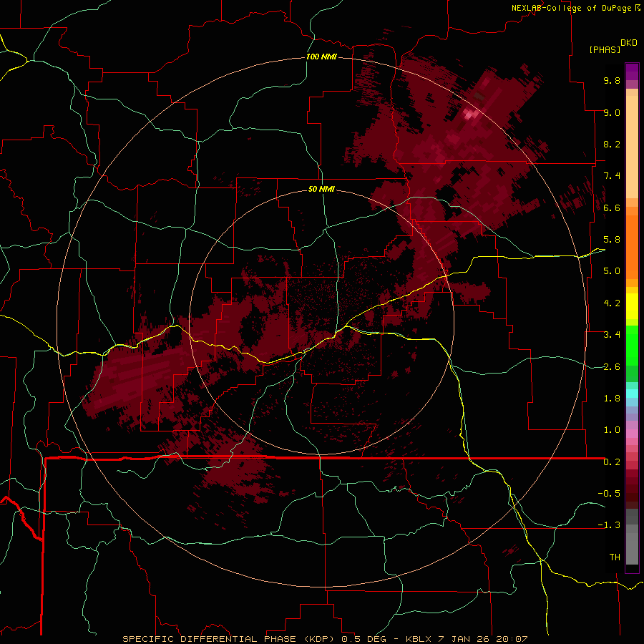
Task: Click the 1.8 value on color scale
Action: (612, 399)
